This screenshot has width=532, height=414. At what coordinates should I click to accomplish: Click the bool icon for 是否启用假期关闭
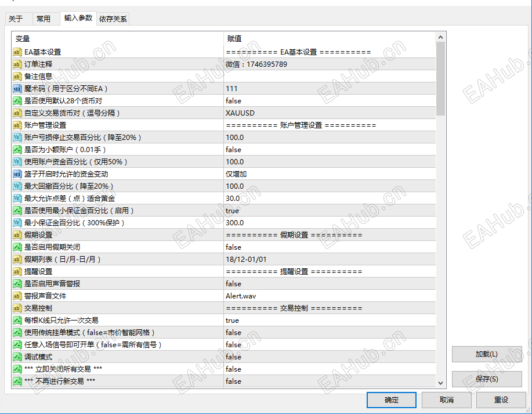point(17,247)
